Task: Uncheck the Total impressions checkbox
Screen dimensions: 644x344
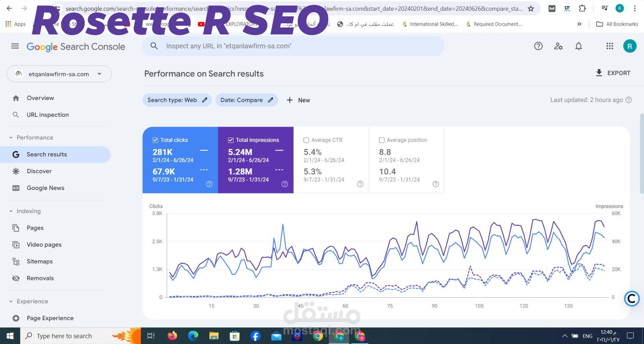Action: point(231,140)
